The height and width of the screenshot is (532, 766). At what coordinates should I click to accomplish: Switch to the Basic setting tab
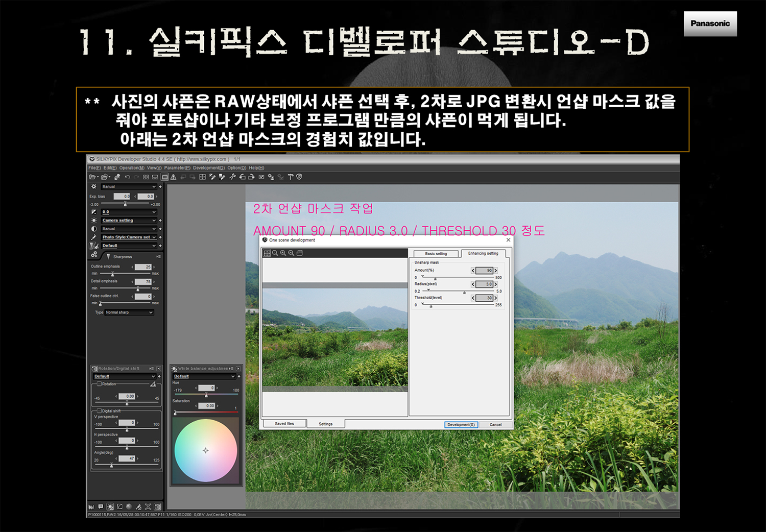[436, 254]
